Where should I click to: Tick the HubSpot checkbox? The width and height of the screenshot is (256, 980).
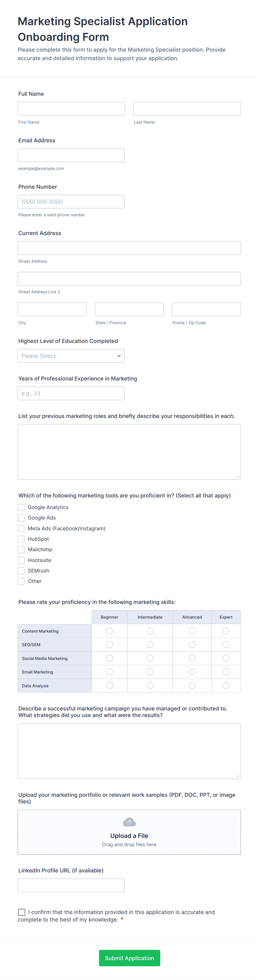(21, 539)
